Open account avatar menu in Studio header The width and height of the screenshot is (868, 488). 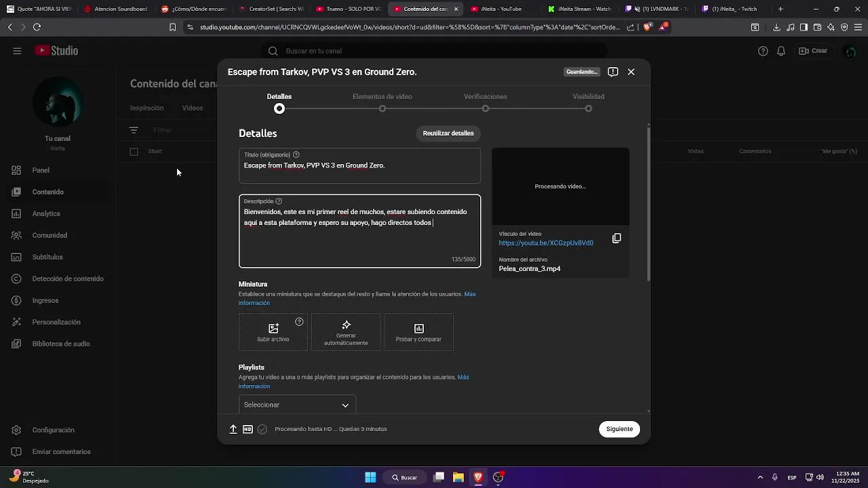(850, 51)
